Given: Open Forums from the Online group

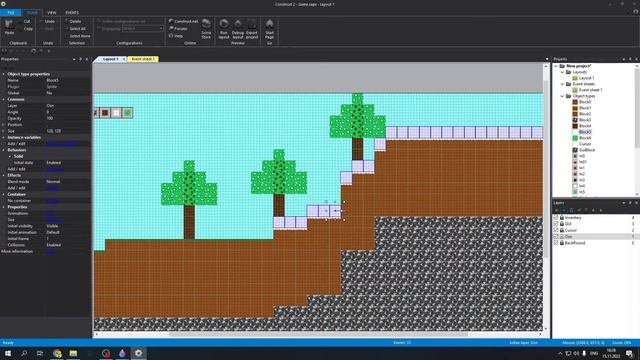Looking at the screenshot, I should point(178,29).
